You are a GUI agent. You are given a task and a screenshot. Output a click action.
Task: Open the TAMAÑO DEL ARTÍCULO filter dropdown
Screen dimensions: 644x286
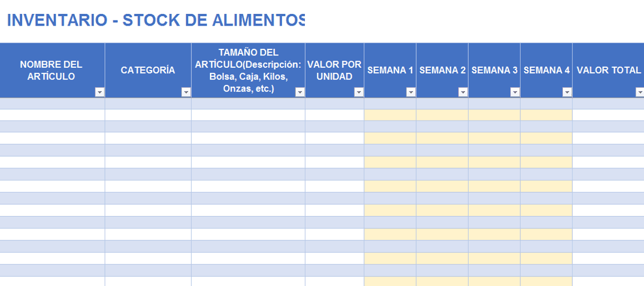click(x=300, y=93)
